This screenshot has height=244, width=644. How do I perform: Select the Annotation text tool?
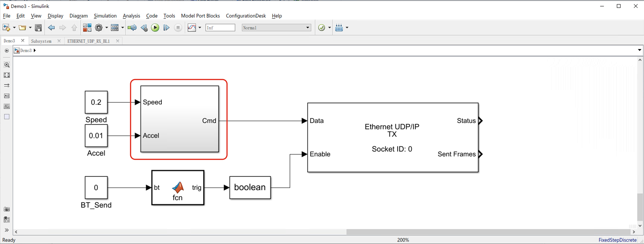[7, 96]
